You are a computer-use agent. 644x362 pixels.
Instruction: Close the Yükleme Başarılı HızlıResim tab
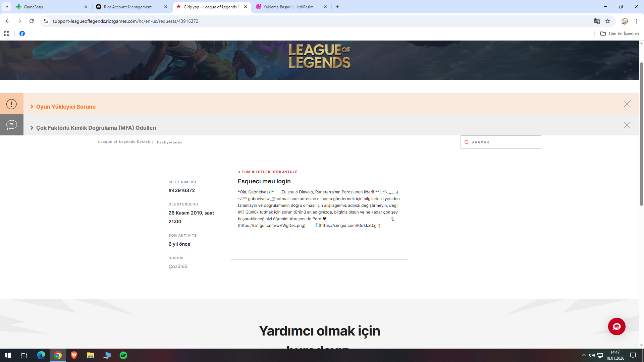pyautogui.click(x=325, y=7)
